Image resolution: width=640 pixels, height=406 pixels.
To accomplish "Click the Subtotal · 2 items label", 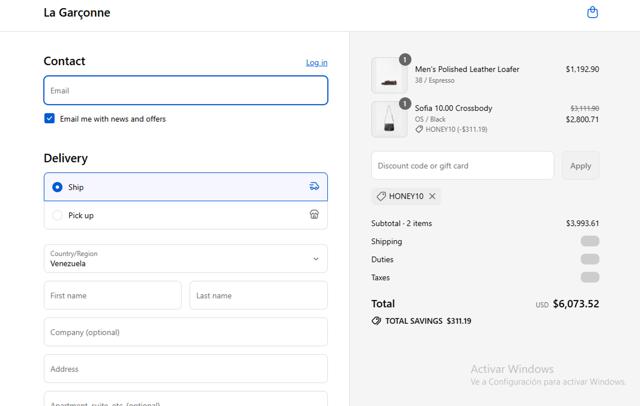I will coord(402,223).
